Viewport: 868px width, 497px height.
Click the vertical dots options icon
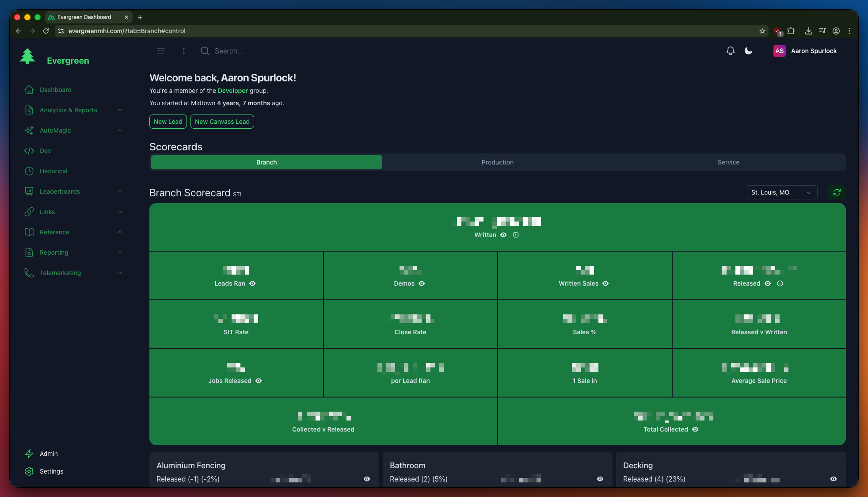pyautogui.click(x=184, y=51)
